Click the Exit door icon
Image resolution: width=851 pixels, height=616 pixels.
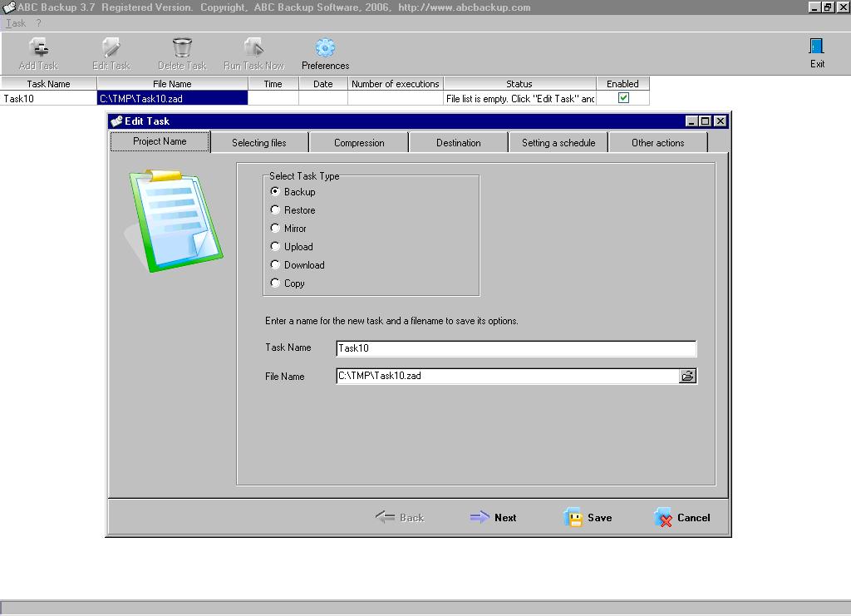(x=817, y=46)
